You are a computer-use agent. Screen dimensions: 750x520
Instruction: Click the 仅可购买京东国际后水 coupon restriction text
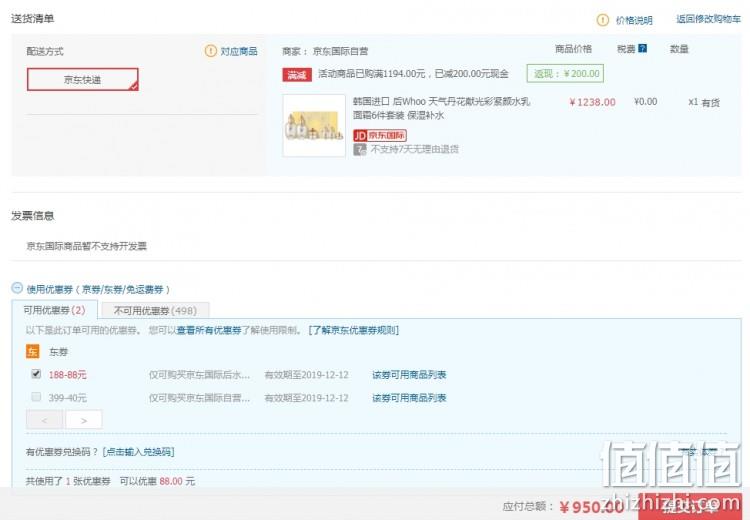[x=199, y=375]
